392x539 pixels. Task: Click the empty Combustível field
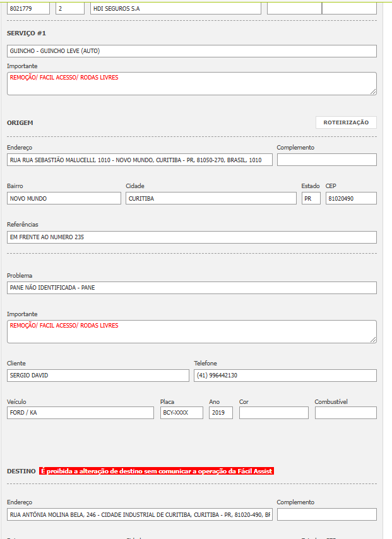345,413
